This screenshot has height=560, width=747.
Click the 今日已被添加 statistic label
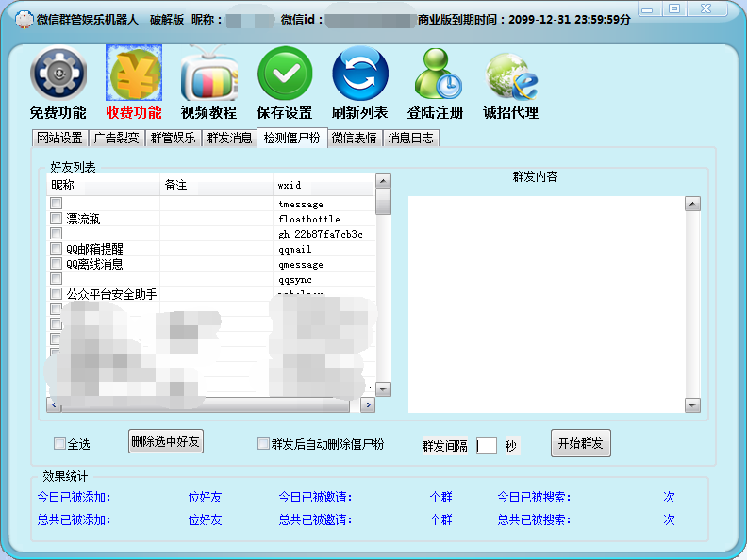click(74, 497)
